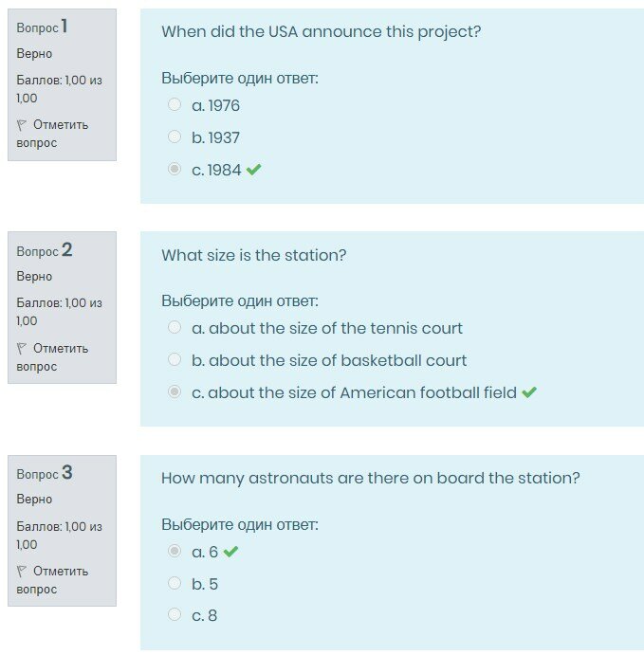Screen dimensions: 644x655
Task: Click the flag icon for question 2
Action: [x=22, y=349]
